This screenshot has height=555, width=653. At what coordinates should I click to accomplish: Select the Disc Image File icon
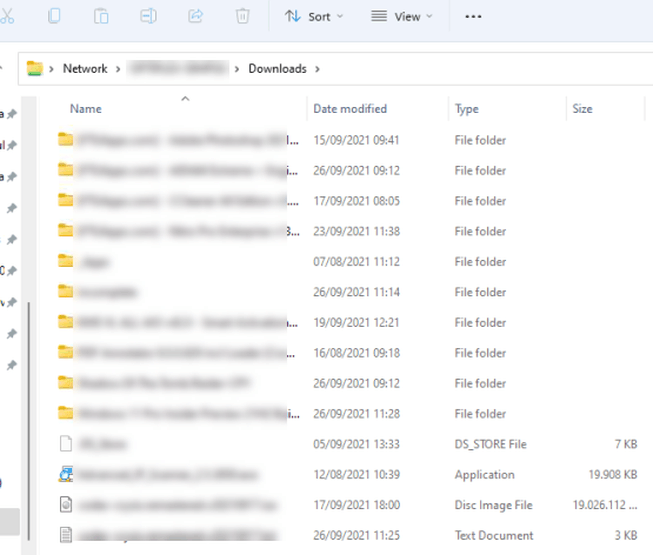pyautogui.click(x=66, y=504)
